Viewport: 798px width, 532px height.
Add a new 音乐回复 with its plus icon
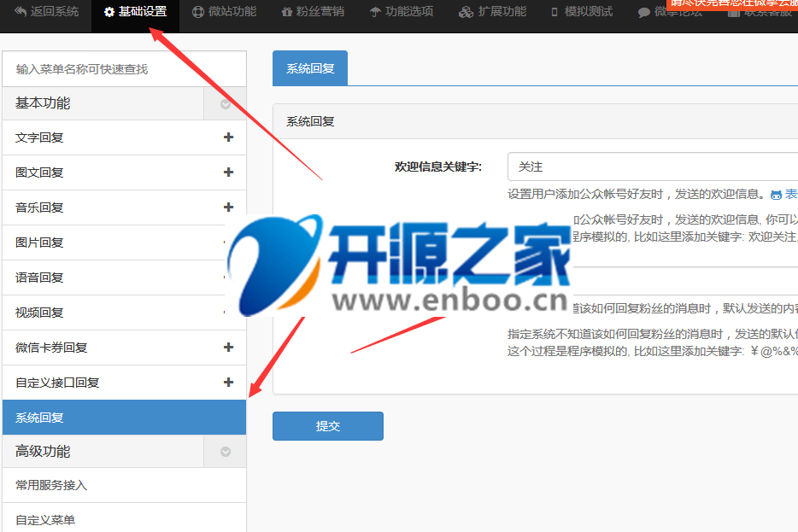(x=228, y=207)
